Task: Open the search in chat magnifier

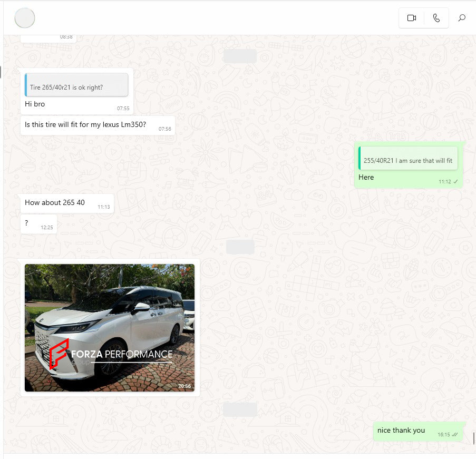Action: click(x=462, y=18)
